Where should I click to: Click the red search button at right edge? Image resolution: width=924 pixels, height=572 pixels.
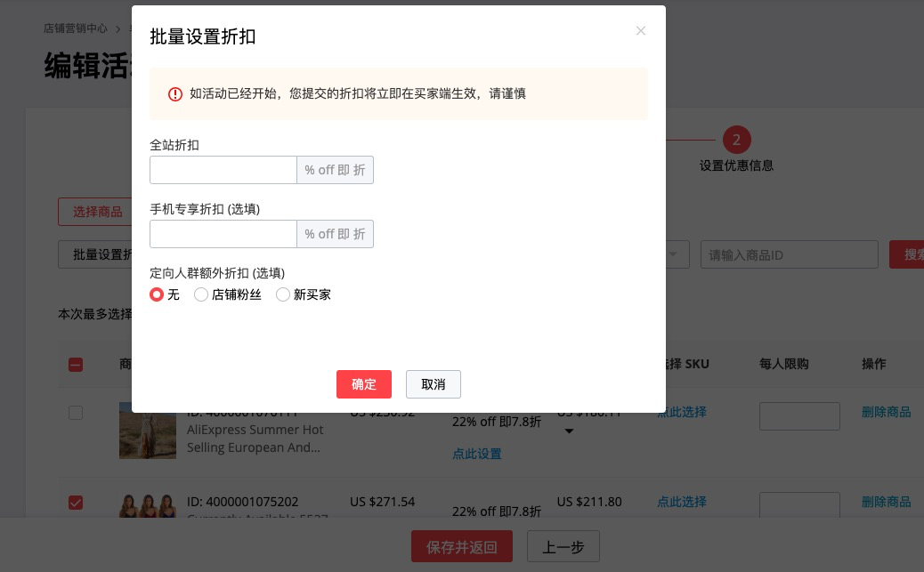906,254
